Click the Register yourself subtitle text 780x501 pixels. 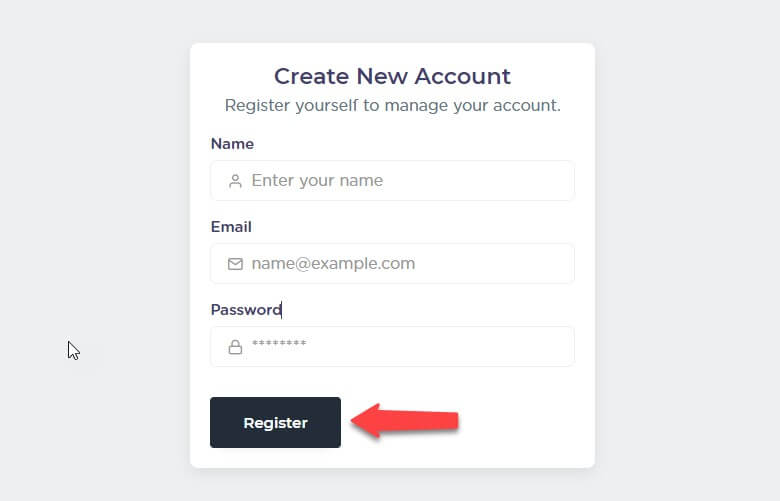tap(392, 105)
